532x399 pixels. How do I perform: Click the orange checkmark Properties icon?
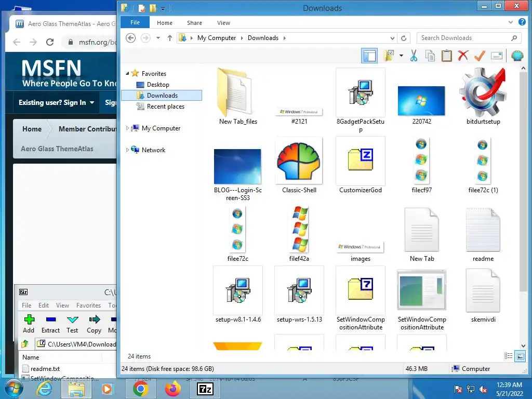480,56
